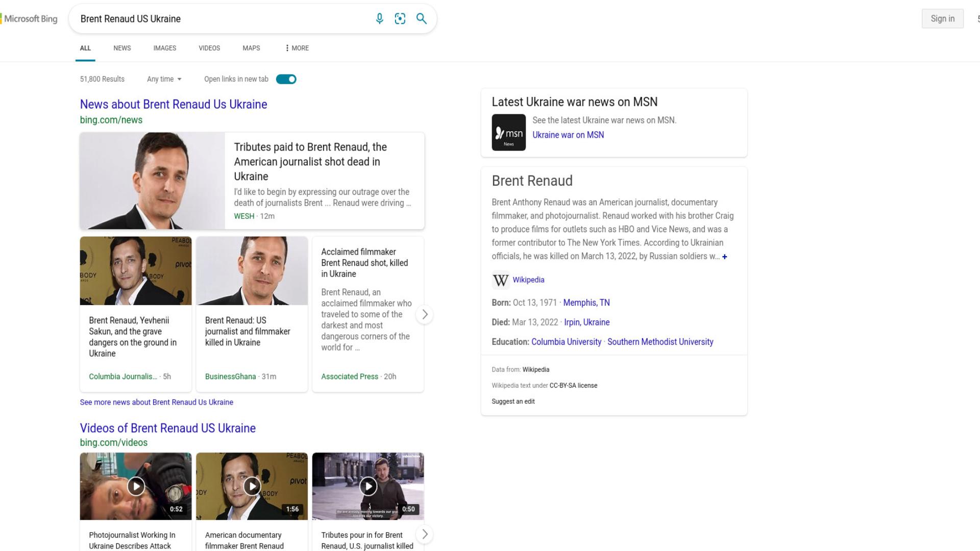Click the Microsoft Bing logo
Screen dimensions: 980x551
pos(30,19)
